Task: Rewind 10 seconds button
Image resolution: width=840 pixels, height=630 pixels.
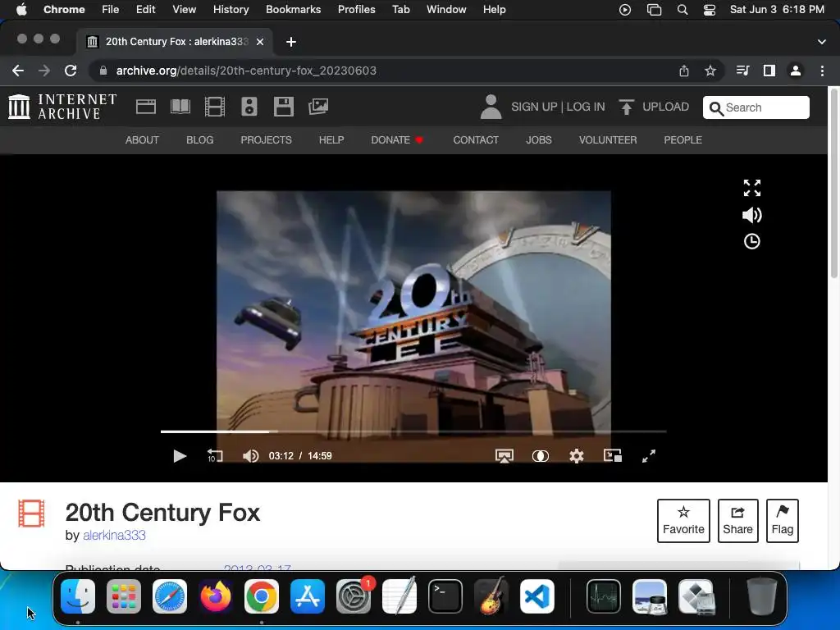Action: coord(215,456)
